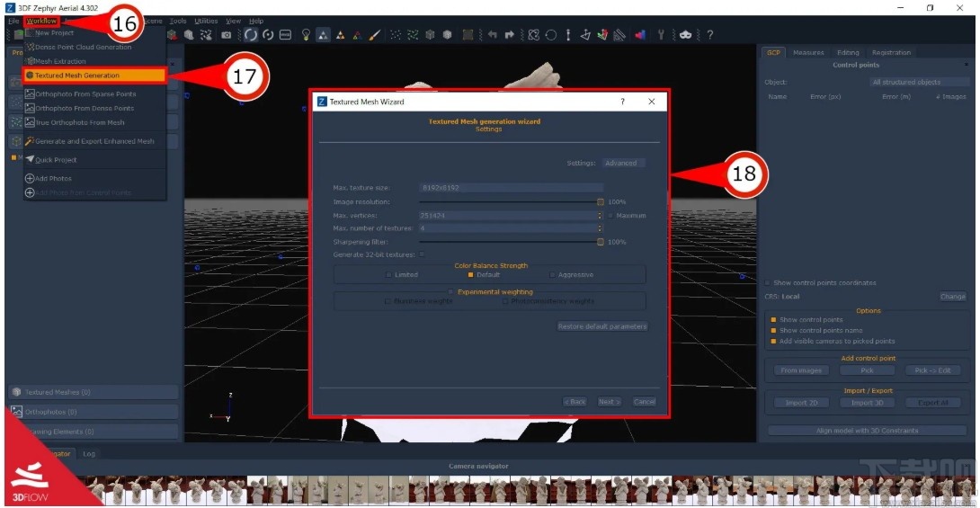
Task: Select Limited color balance strength
Action: coord(388,275)
